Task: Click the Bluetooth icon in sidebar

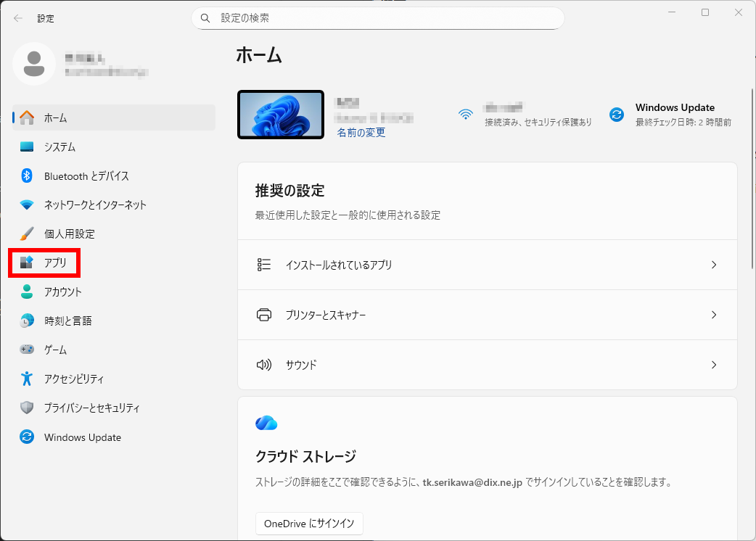Action: pyautogui.click(x=27, y=176)
